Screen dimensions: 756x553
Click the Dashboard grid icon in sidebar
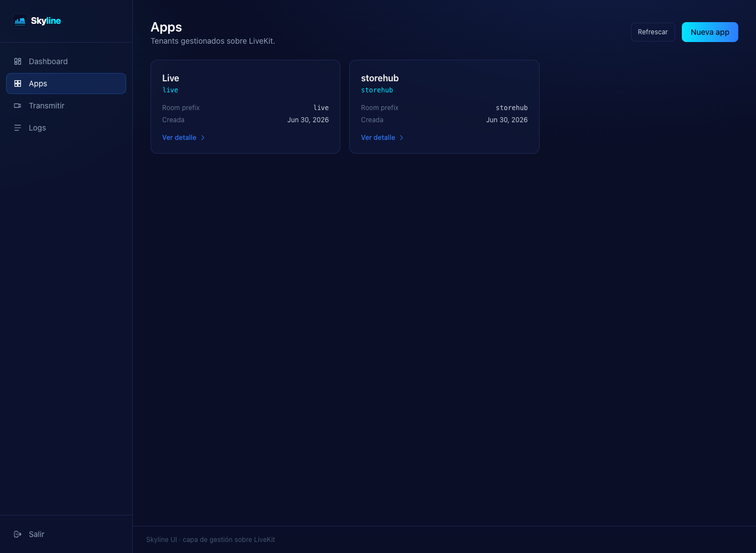(18, 61)
